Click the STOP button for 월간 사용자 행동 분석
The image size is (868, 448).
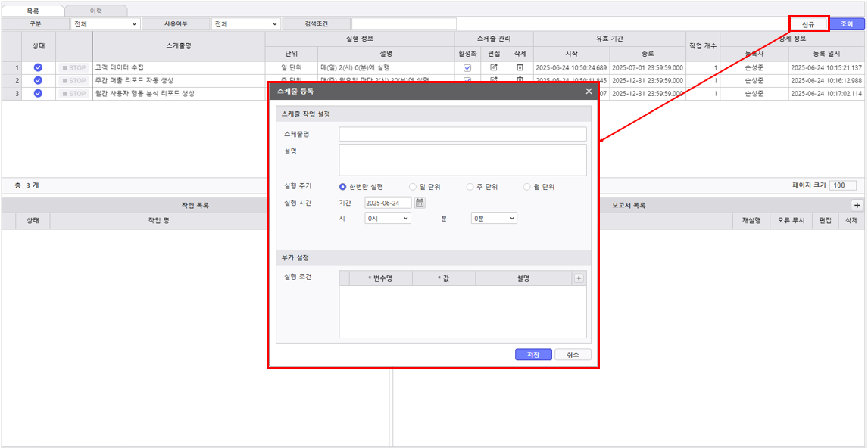(x=74, y=94)
